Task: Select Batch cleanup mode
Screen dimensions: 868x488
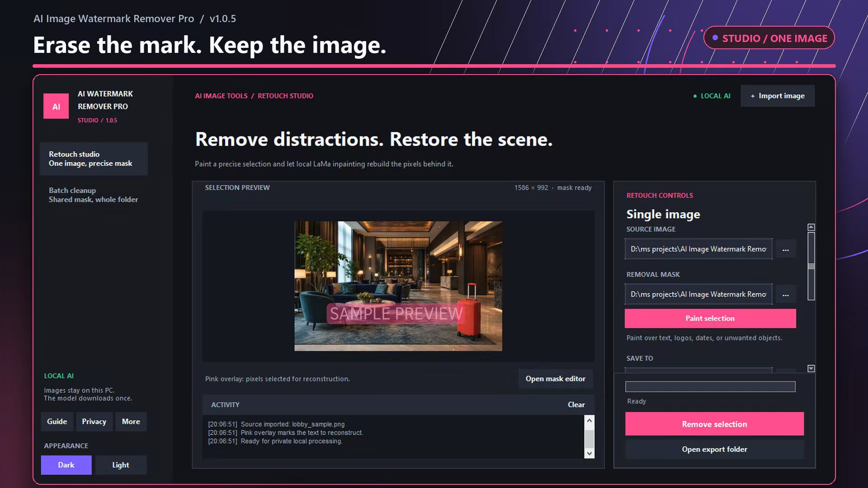Action: [94, 195]
